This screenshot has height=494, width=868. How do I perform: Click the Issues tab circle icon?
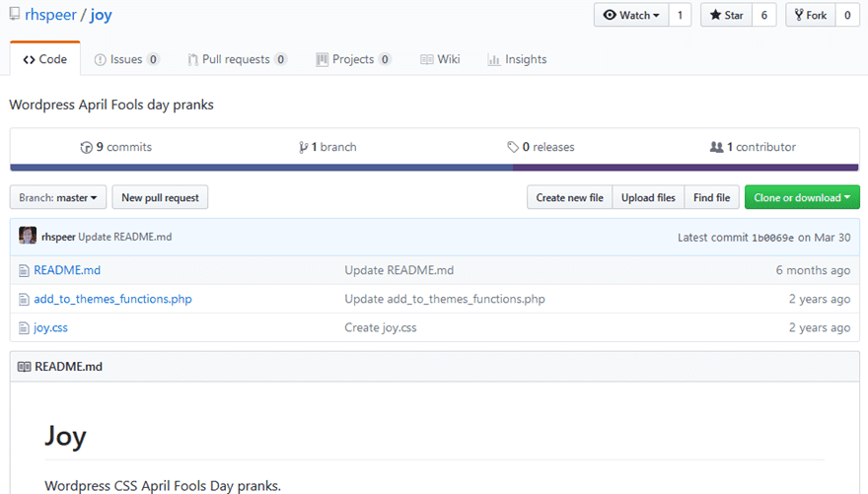click(x=100, y=60)
